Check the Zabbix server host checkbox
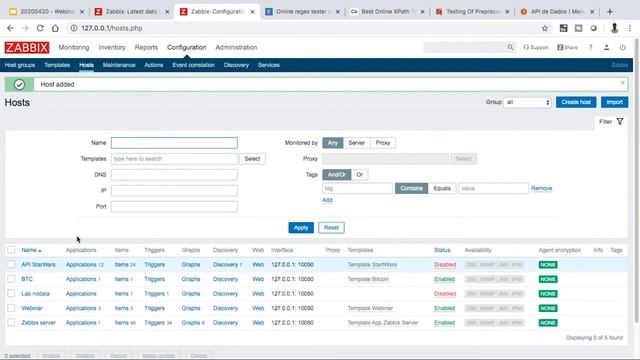Screen dimensions: 640x360 point(11,322)
